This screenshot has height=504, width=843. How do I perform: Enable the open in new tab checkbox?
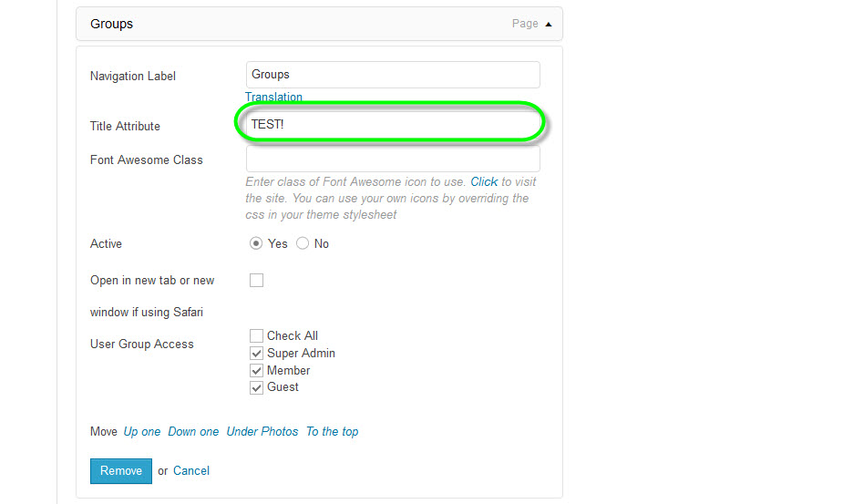pyautogui.click(x=256, y=281)
